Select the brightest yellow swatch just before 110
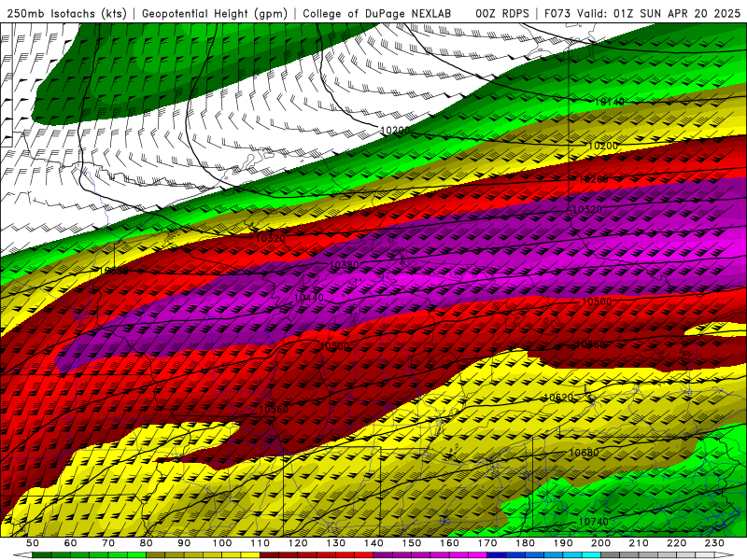 [250, 555]
